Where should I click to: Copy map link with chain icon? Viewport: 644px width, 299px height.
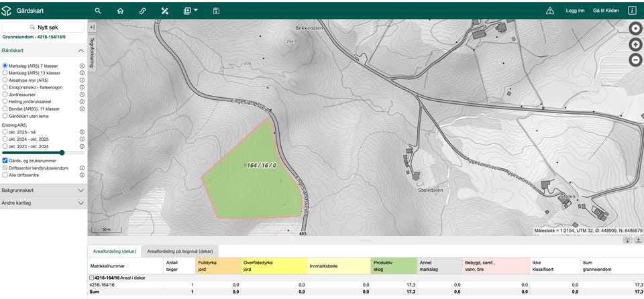(142, 11)
